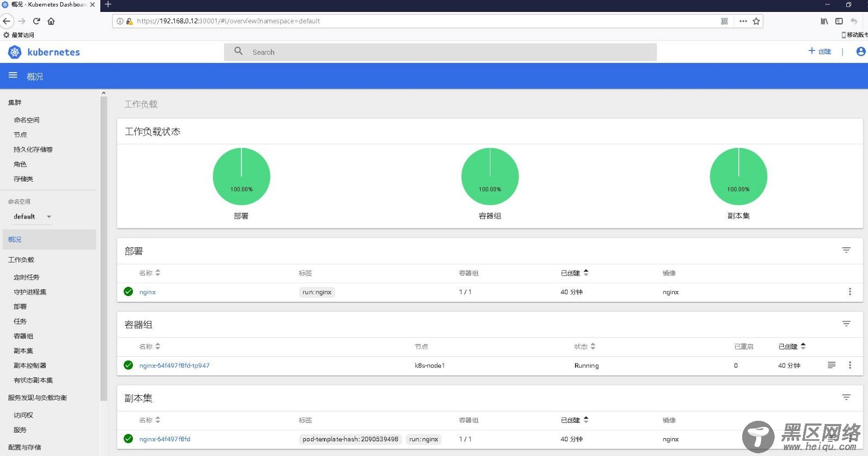The image size is (868, 456).
Task: Go to browser home page icon
Action: coord(51,21)
